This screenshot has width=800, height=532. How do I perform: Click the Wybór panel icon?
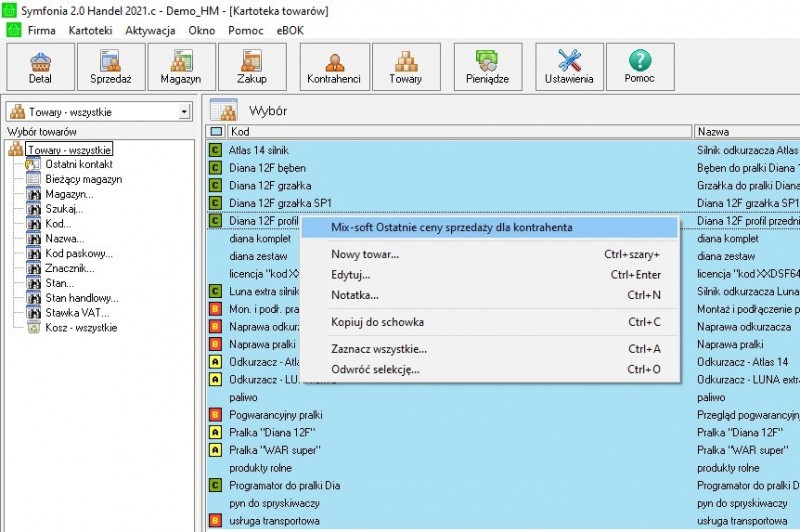click(224, 110)
